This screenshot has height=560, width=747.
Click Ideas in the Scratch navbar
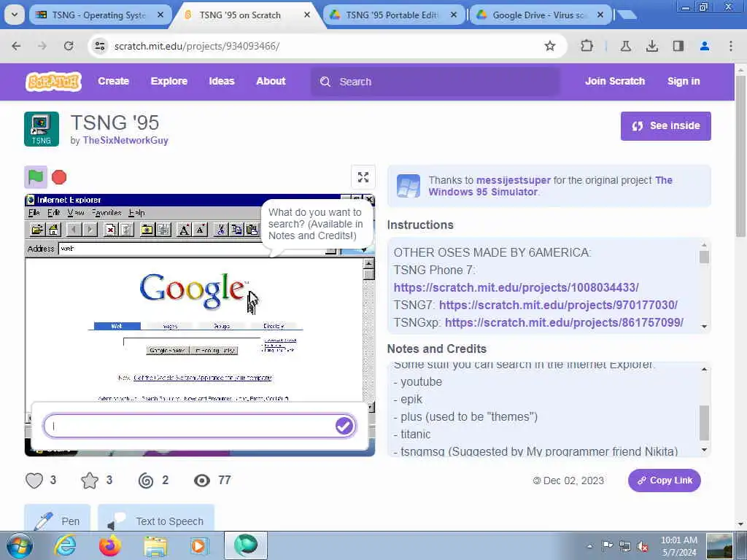point(222,81)
